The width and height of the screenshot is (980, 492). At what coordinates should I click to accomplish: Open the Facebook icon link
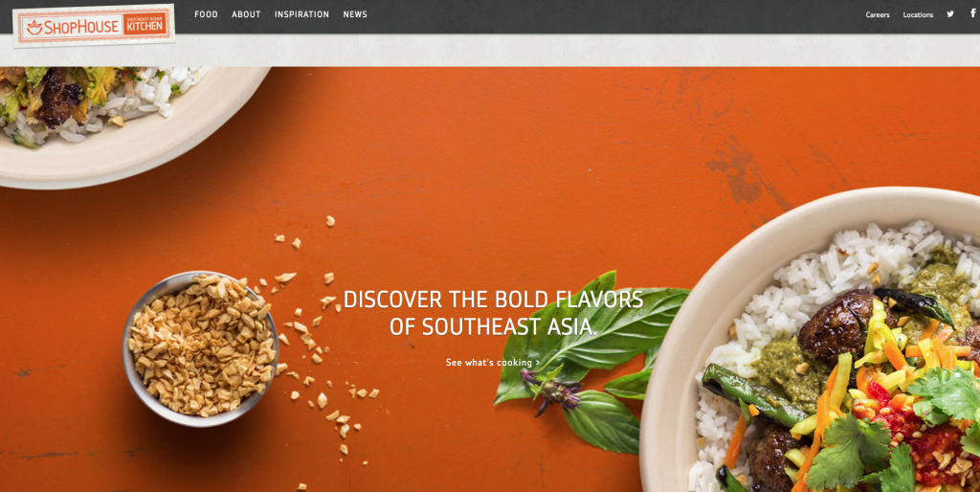[x=973, y=13]
